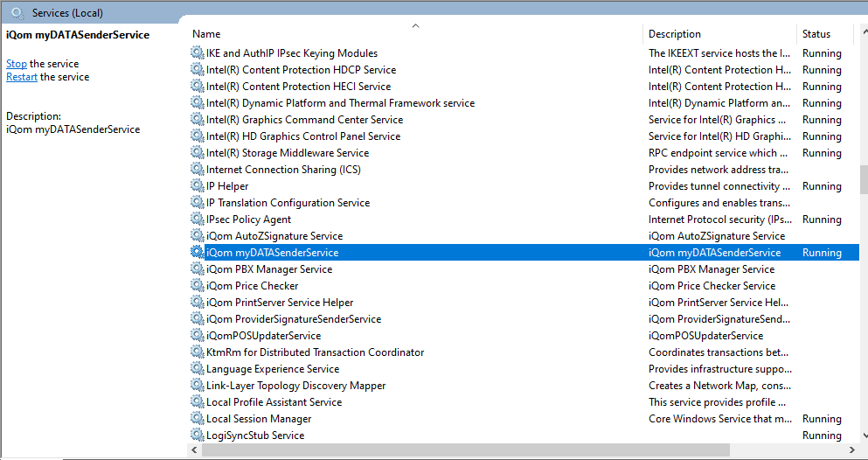Select gear icon of Local Session Manager

point(198,419)
